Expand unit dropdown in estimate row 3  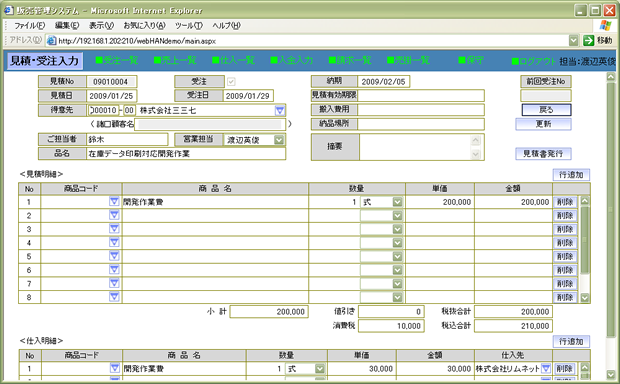coord(397,229)
